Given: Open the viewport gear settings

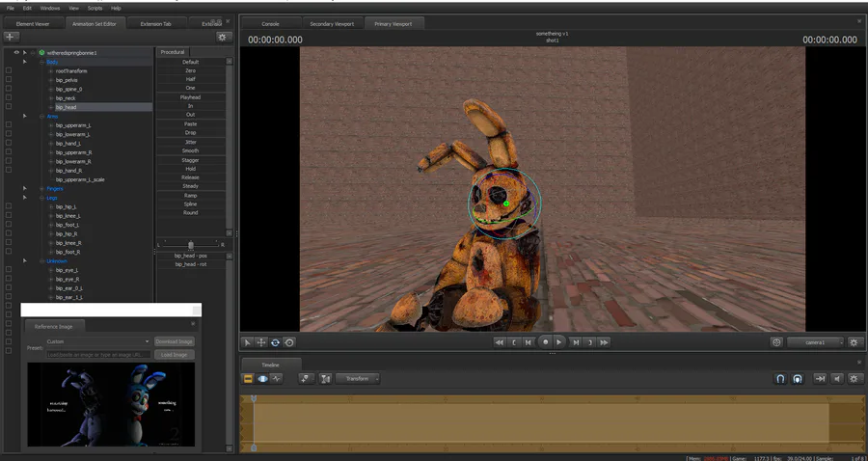Looking at the screenshot, I should tap(855, 342).
